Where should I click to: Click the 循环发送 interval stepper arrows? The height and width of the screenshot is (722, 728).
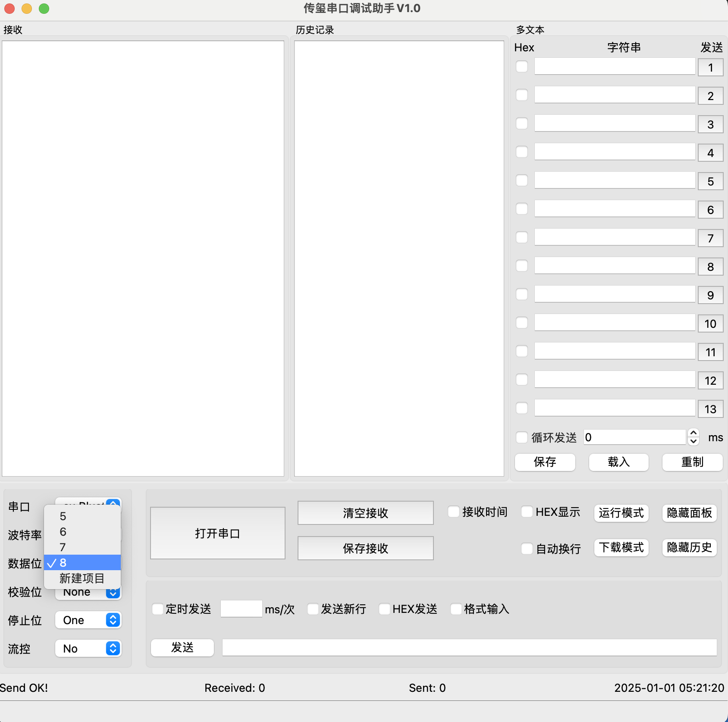pyautogui.click(x=693, y=437)
